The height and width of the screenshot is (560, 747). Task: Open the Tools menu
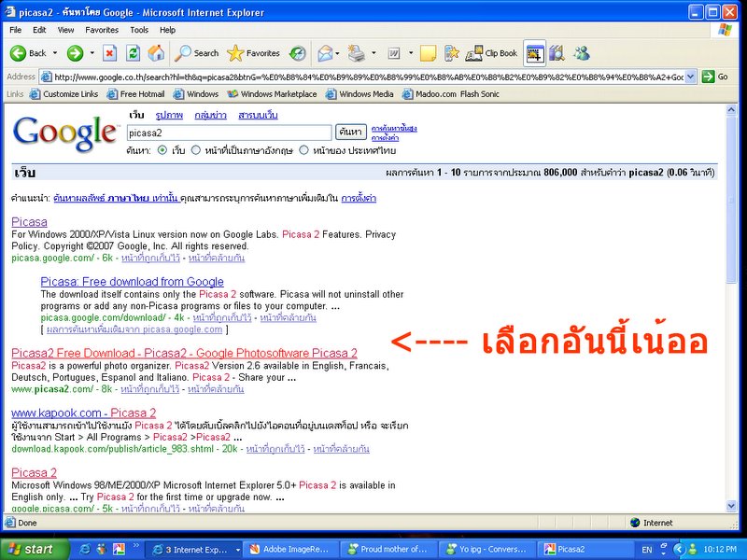(x=139, y=30)
